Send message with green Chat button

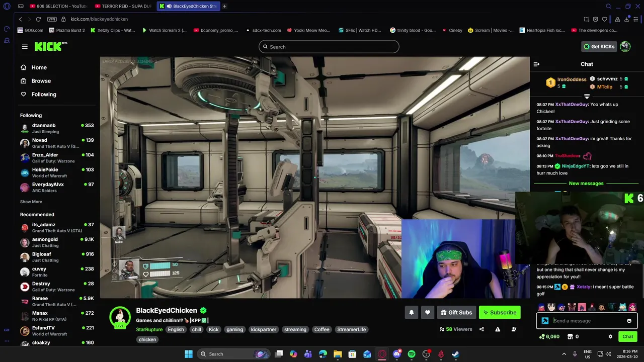[627, 337]
